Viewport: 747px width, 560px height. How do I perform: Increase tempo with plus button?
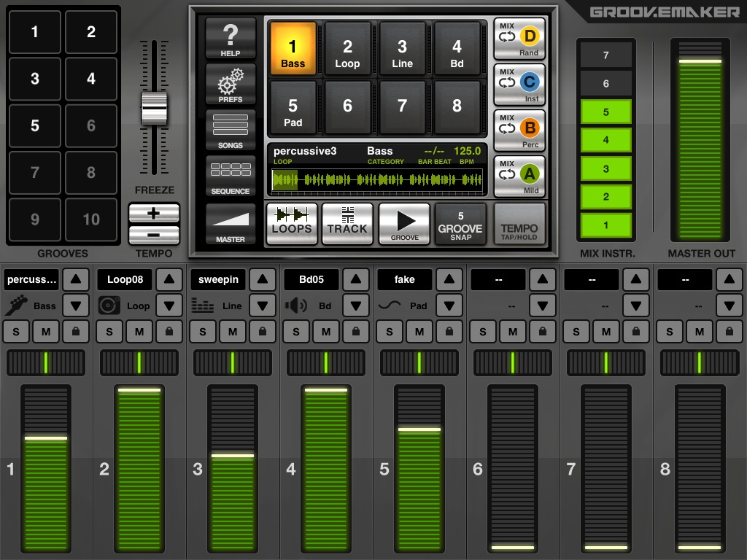pos(154,213)
